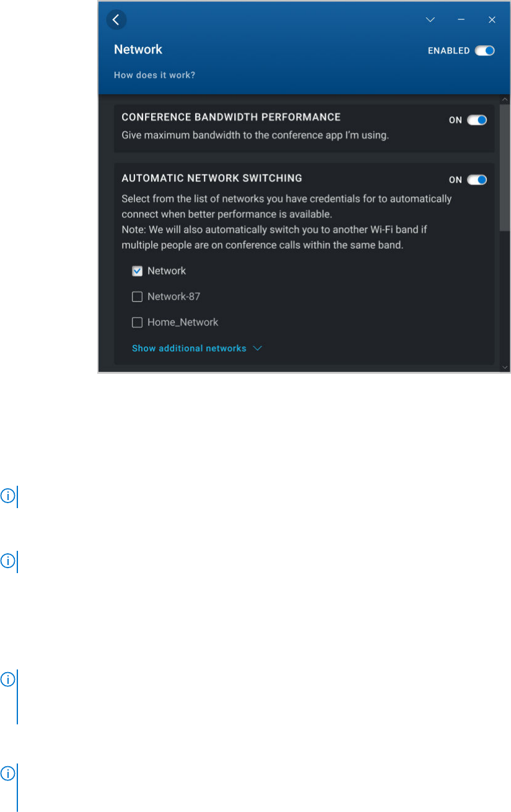The height and width of the screenshot is (812, 511).
Task: Check the Network-87 checkbox
Action: 138,297
